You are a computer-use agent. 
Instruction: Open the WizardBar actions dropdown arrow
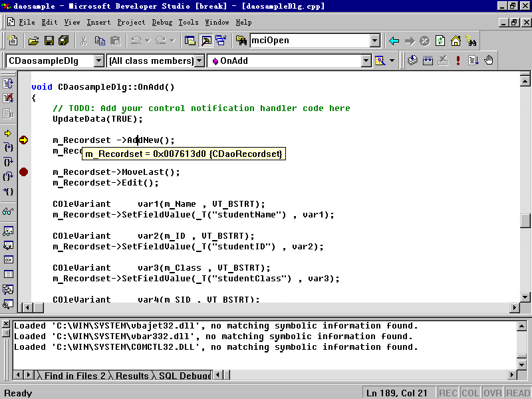(x=392, y=61)
